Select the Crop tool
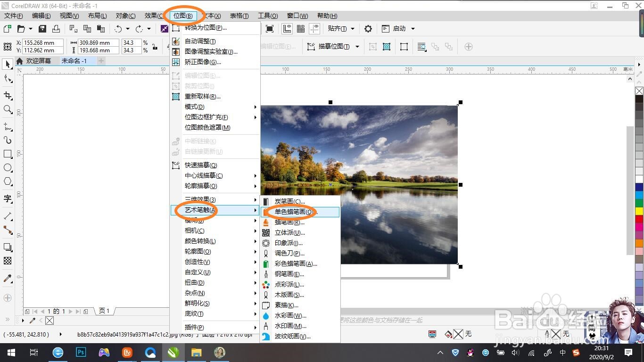The image size is (644, 362). (8, 96)
